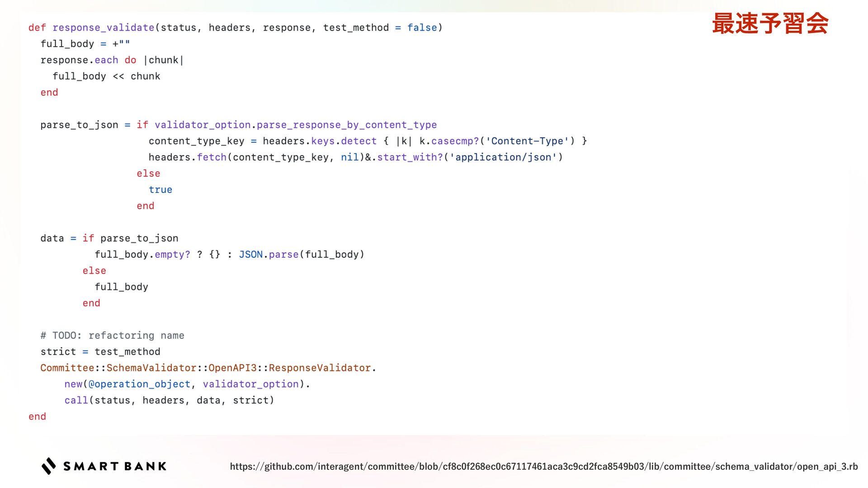Click the Smart Bank logo icon
Screen dimensions: 868x488
click(49, 466)
